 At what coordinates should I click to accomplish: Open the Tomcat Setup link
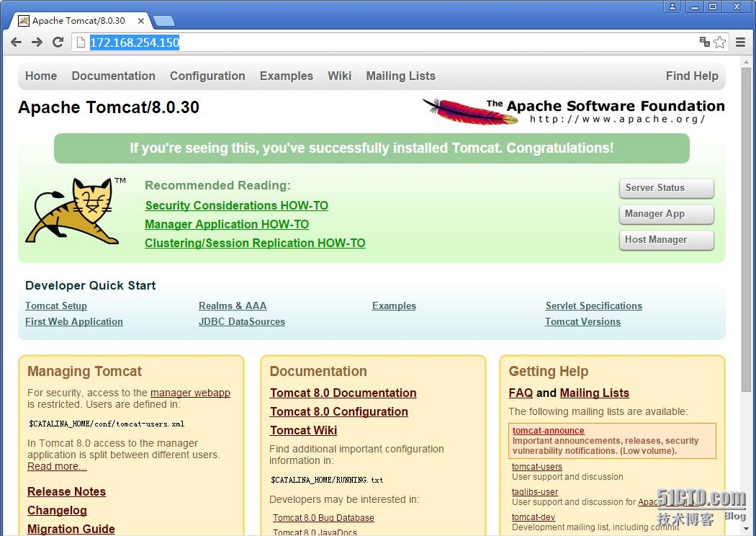coord(56,306)
